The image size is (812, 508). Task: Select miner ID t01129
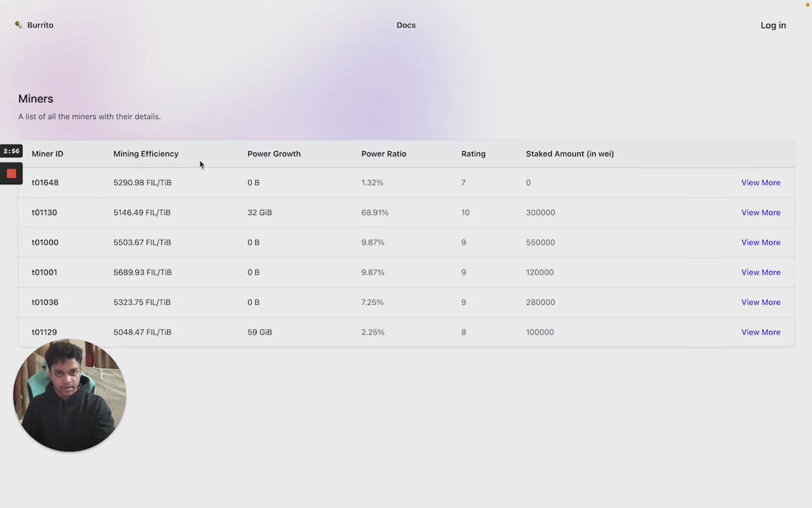click(x=44, y=332)
